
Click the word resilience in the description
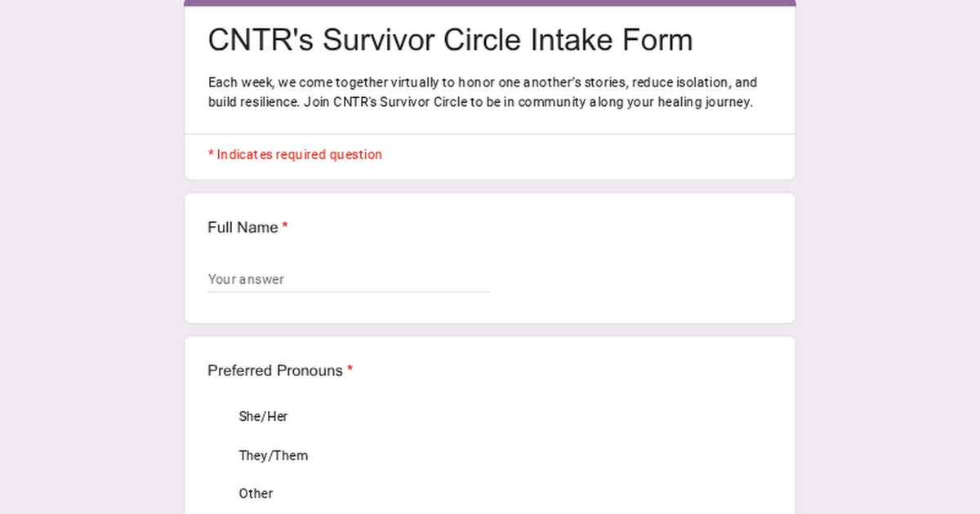coord(269,102)
